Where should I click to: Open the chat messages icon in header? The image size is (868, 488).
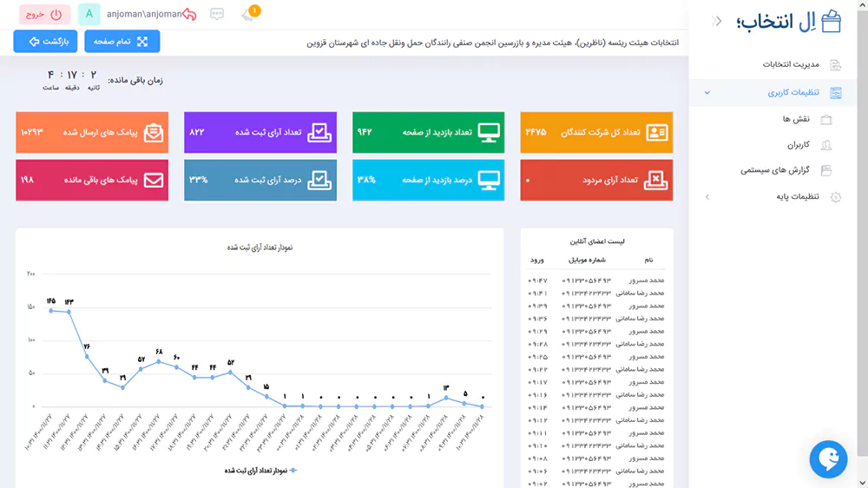(217, 15)
